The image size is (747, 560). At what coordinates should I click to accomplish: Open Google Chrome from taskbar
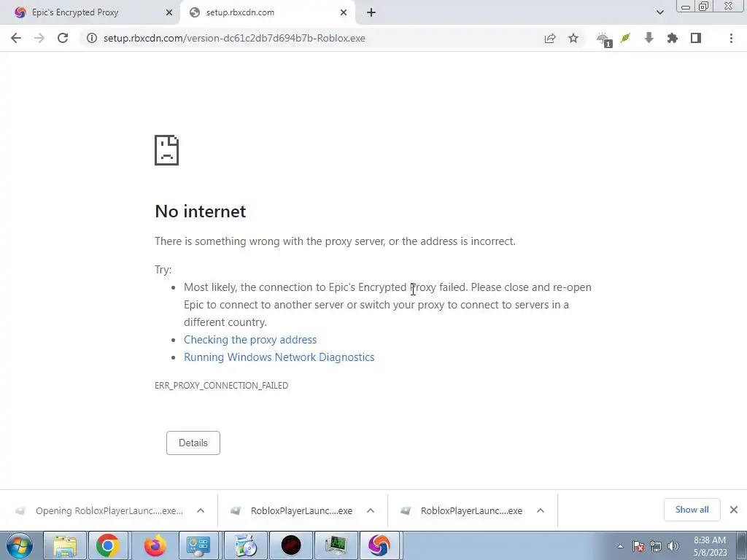tap(108, 545)
